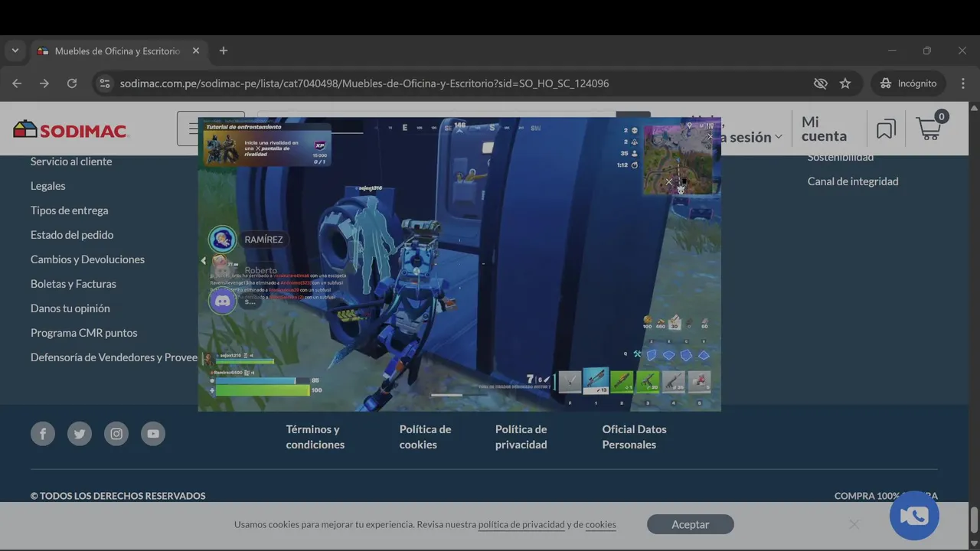Open Chrome's three-dot menu
This screenshot has width=980, height=551.
(x=964, y=83)
